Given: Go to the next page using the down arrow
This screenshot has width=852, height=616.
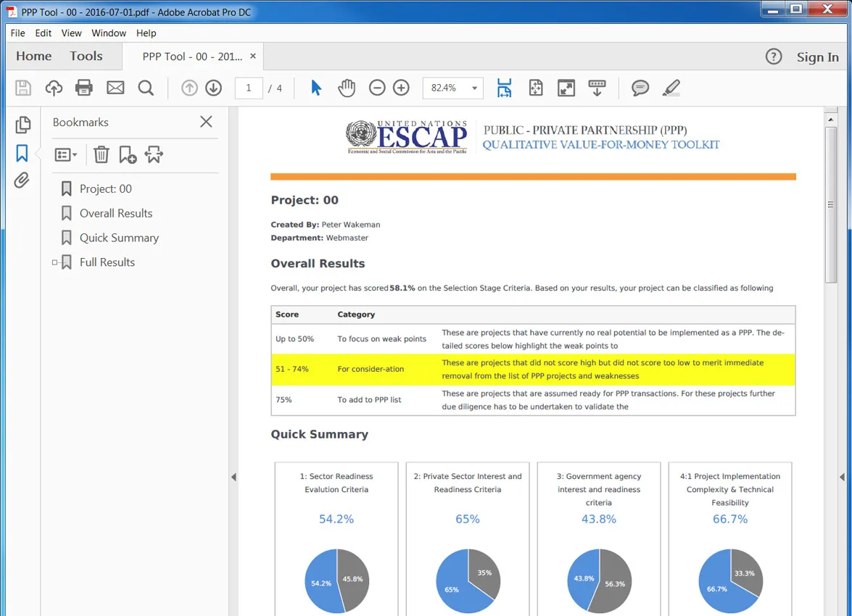Looking at the screenshot, I should [213, 88].
